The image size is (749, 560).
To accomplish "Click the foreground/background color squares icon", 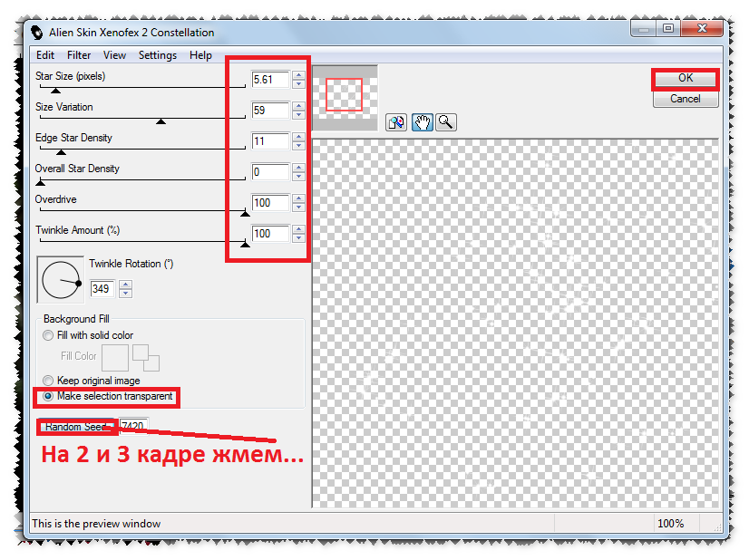I will click(146, 358).
